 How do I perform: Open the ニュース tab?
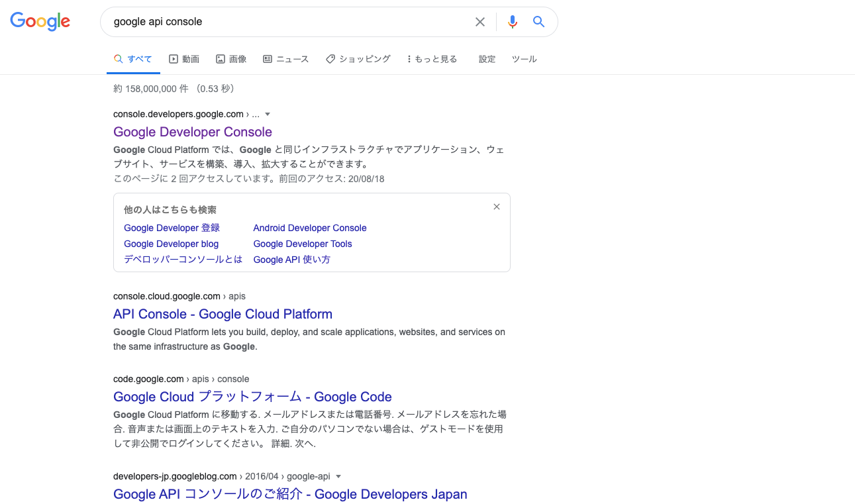coord(285,59)
